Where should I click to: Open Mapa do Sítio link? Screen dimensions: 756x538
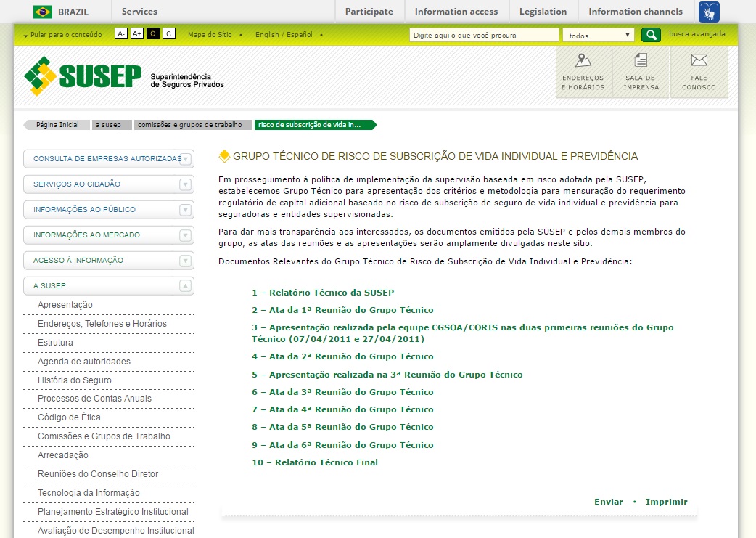(x=210, y=35)
